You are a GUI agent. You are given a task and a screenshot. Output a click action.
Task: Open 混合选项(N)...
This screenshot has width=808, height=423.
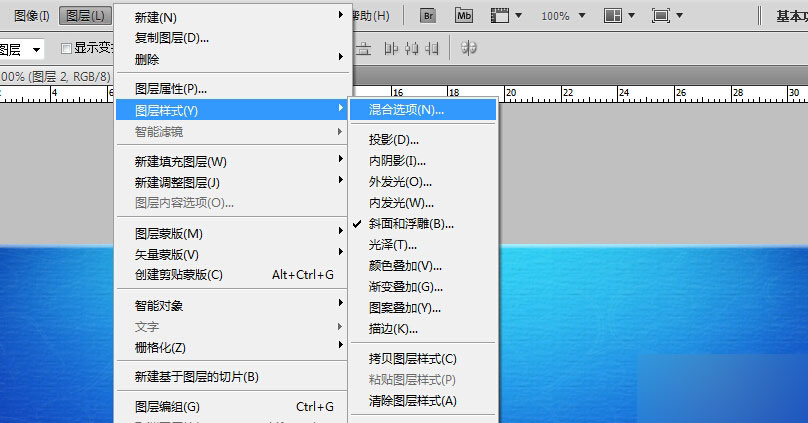click(x=423, y=110)
